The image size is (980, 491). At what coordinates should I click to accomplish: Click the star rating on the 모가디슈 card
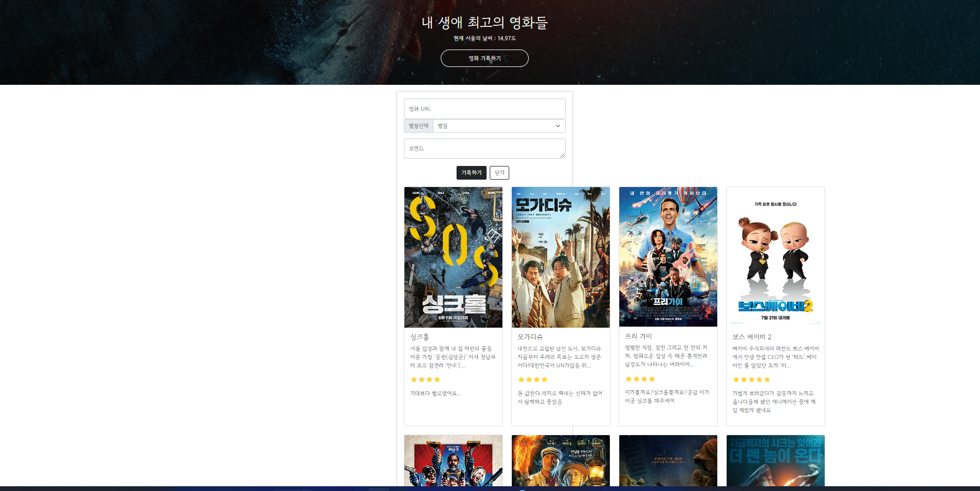[533, 379]
